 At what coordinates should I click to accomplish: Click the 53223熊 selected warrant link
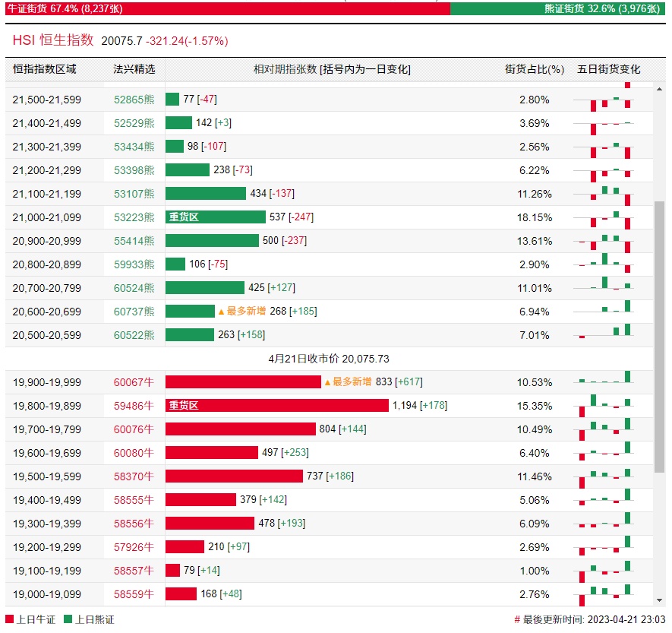134,217
